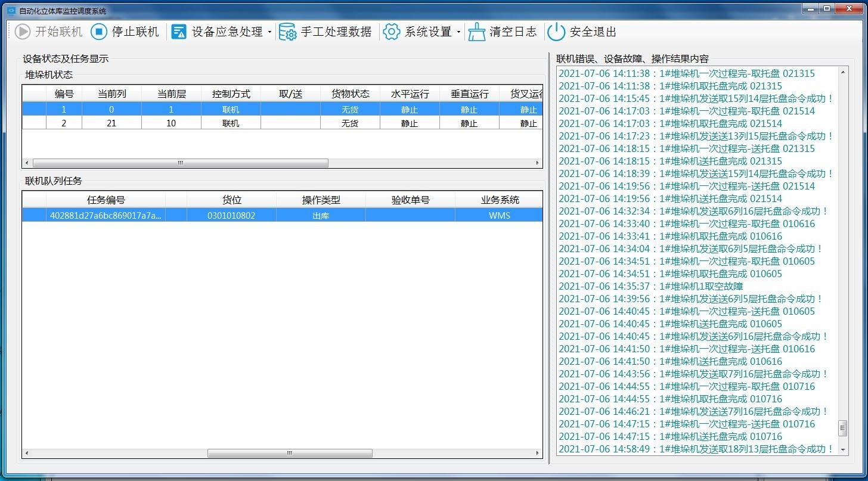Select stacker crane row number 2
868x481 pixels.
(64, 123)
